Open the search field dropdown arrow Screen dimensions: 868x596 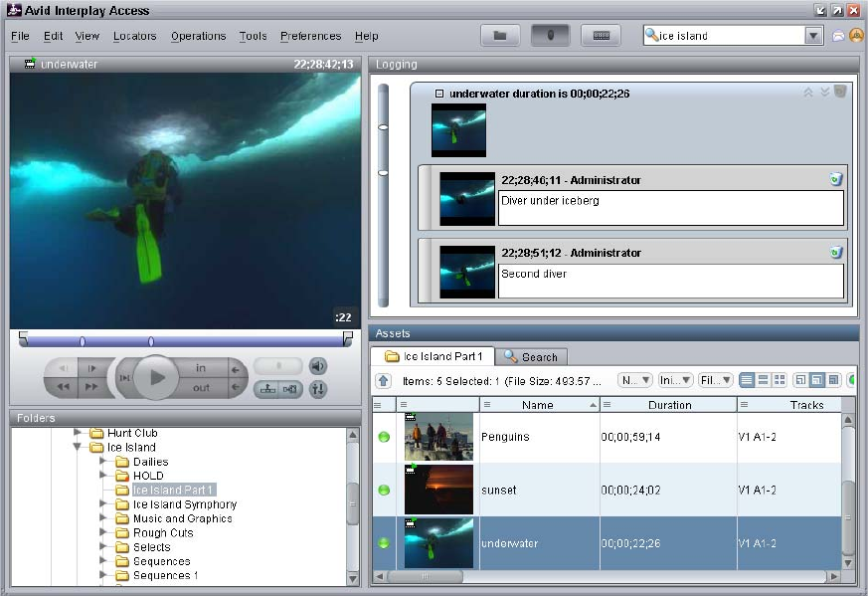[813, 36]
